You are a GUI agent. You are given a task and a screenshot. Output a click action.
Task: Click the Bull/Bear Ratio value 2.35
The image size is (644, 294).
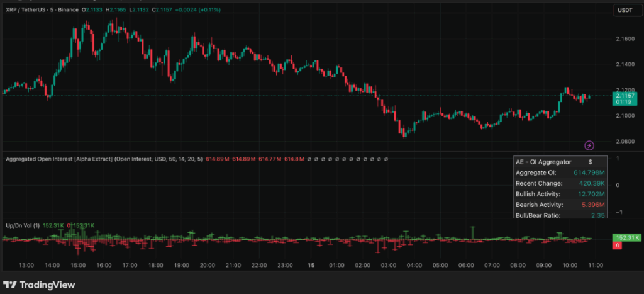(599, 215)
